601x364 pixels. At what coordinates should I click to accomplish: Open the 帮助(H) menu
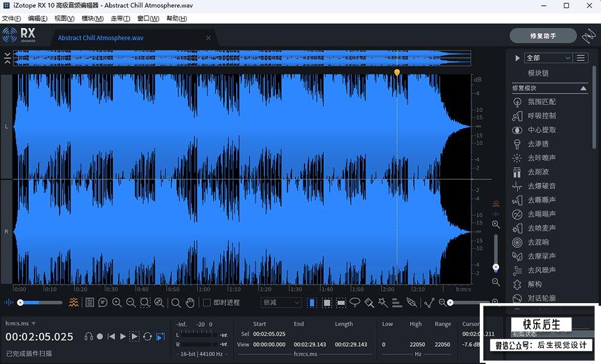pyautogui.click(x=176, y=19)
